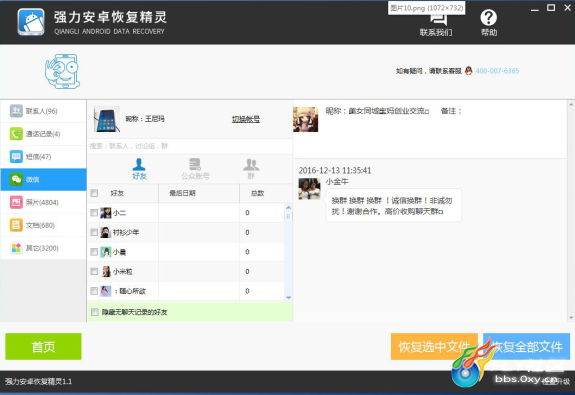The height and width of the screenshot is (395, 575).
Task: Click the 王尼玛 account phone picture
Action: pos(107,119)
